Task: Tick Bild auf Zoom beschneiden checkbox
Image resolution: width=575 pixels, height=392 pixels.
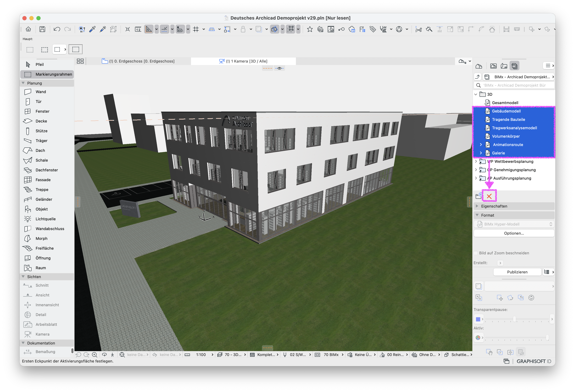Action: click(475, 253)
